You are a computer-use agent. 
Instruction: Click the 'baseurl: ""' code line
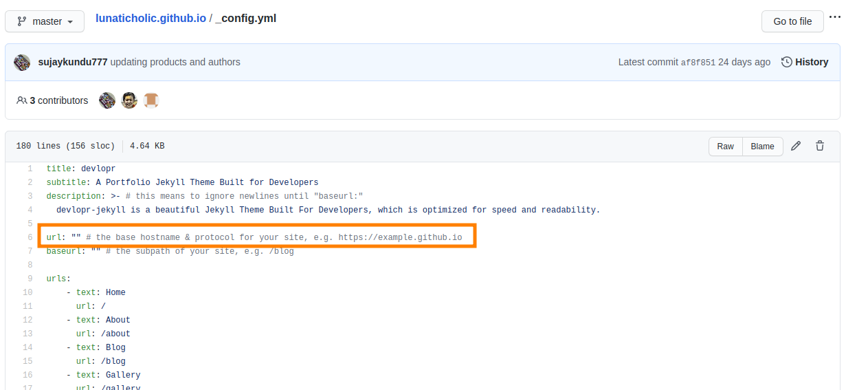[170, 251]
